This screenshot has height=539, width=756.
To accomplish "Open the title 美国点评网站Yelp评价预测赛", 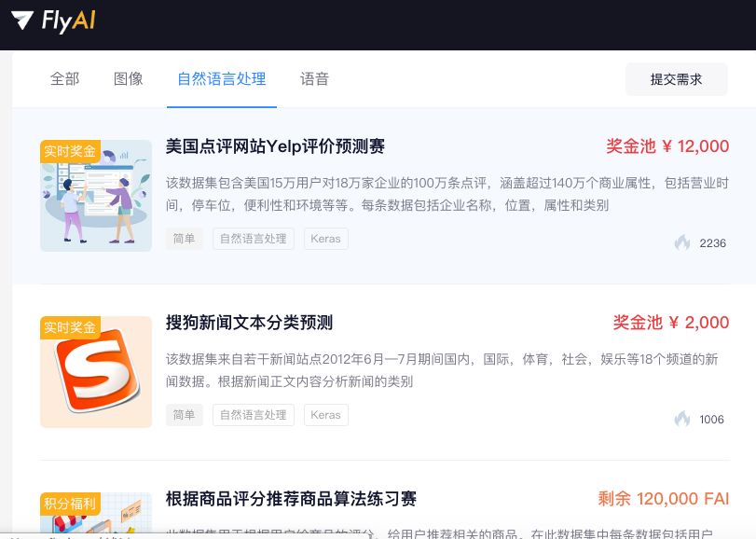I will 275,146.
